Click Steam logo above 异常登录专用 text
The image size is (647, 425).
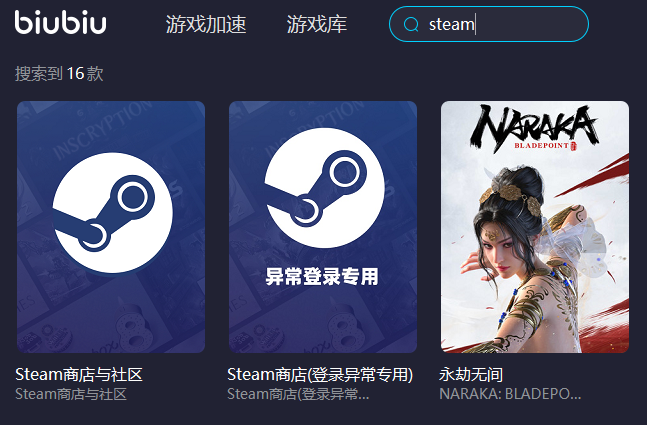(325, 188)
